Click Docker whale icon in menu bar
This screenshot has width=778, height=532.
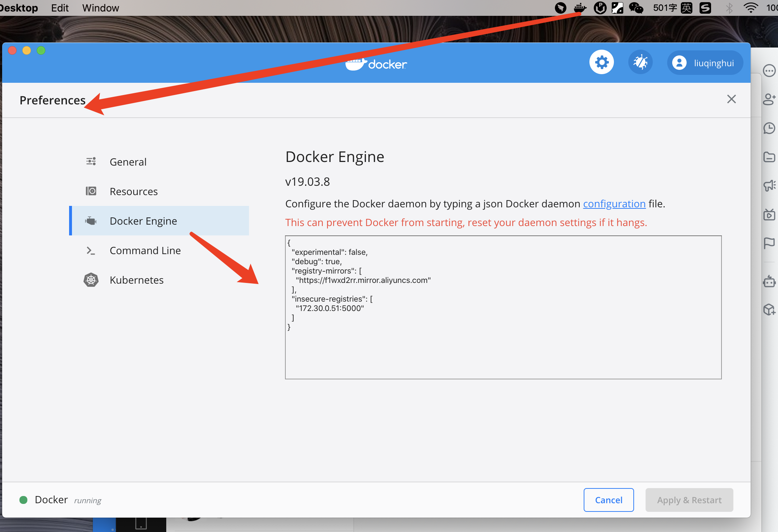(580, 8)
